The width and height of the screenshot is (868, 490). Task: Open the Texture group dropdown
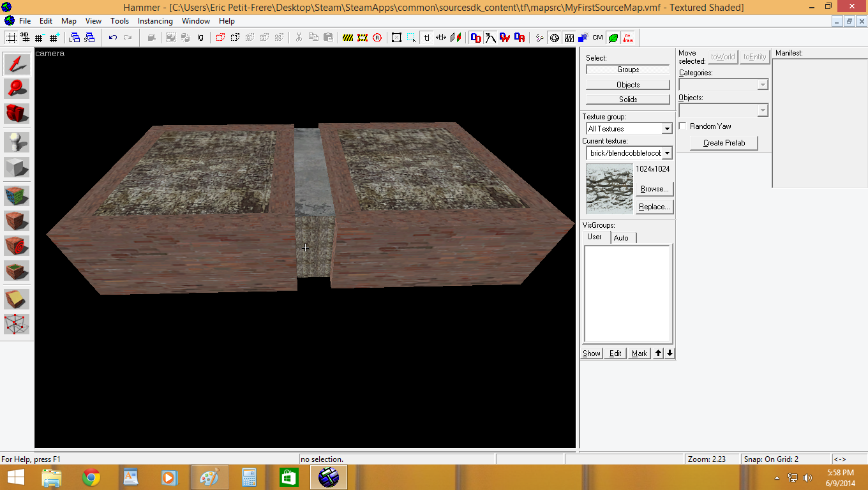pos(666,128)
